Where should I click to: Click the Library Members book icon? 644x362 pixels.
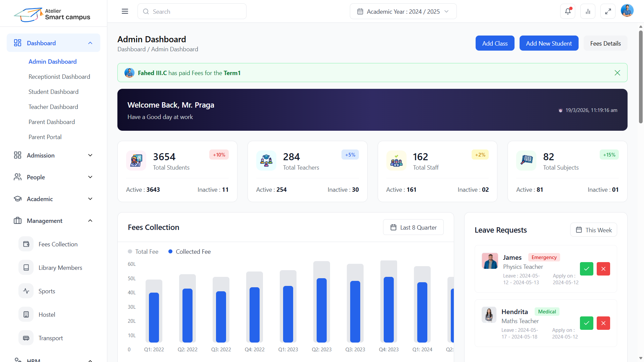[x=26, y=267]
